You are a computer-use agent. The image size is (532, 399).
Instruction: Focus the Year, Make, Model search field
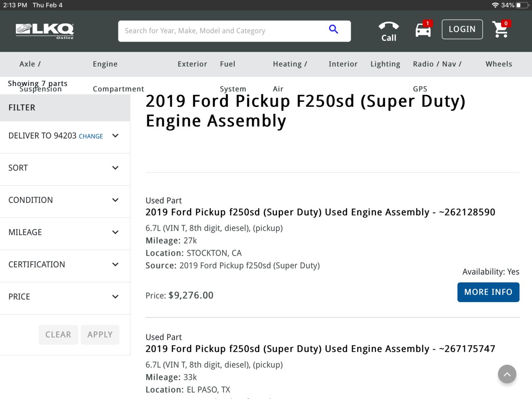point(234,31)
